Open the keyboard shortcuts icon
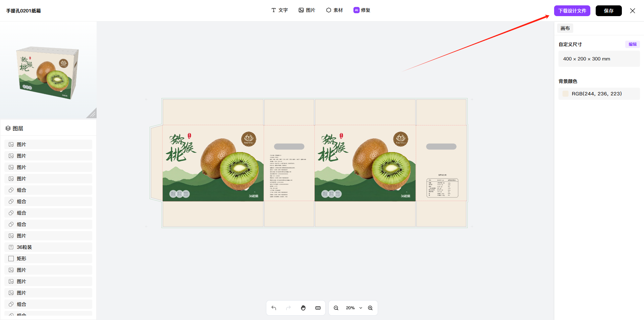 point(318,308)
